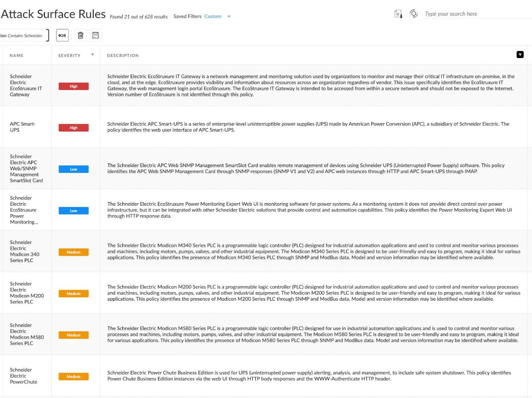
Task: Click the Medium badge for Modicon M580 rule
Action: (x=74, y=335)
